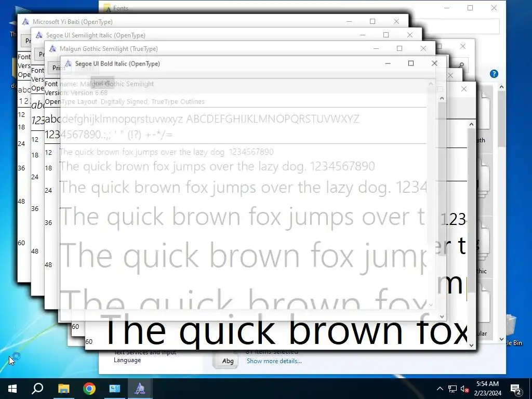532x399 pixels.
Task: Open the Windows Start menu
Action: coord(12,389)
